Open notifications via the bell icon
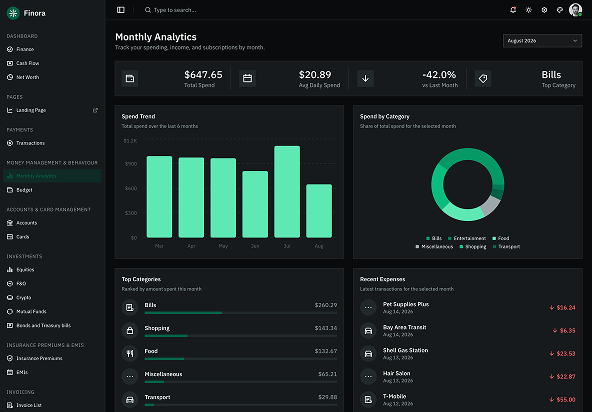 point(513,10)
